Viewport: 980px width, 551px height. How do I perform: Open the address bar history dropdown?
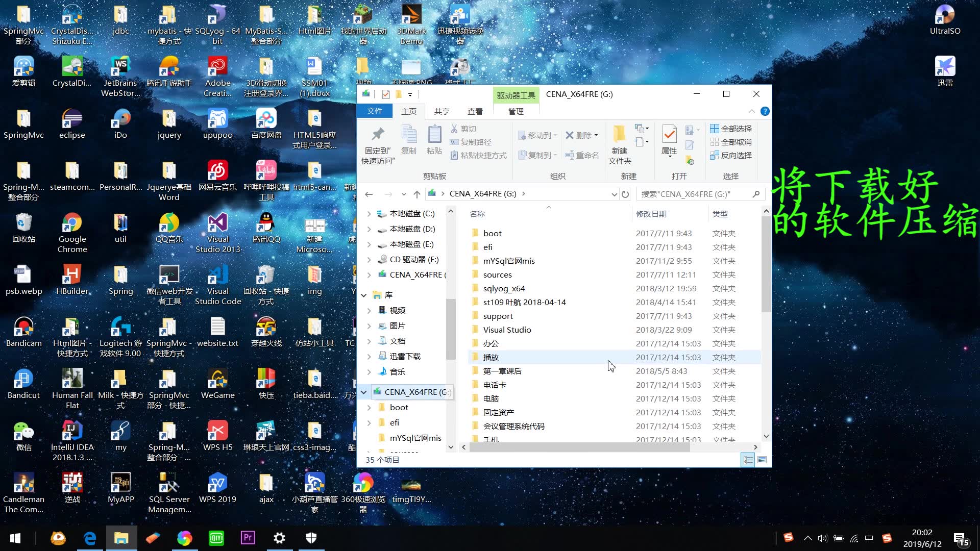click(614, 194)
